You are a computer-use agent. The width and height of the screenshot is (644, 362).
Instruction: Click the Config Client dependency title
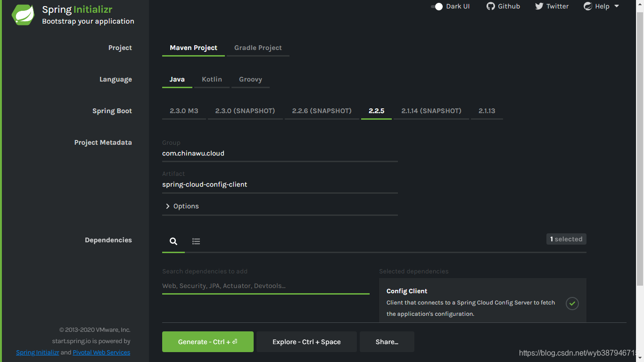coord(407,291)
